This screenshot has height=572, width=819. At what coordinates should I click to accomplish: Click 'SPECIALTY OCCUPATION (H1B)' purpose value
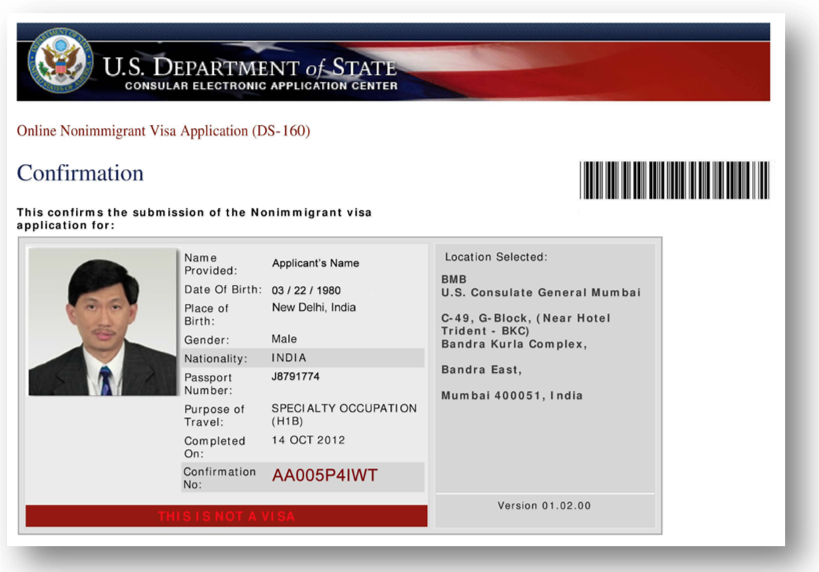point(344,415)
